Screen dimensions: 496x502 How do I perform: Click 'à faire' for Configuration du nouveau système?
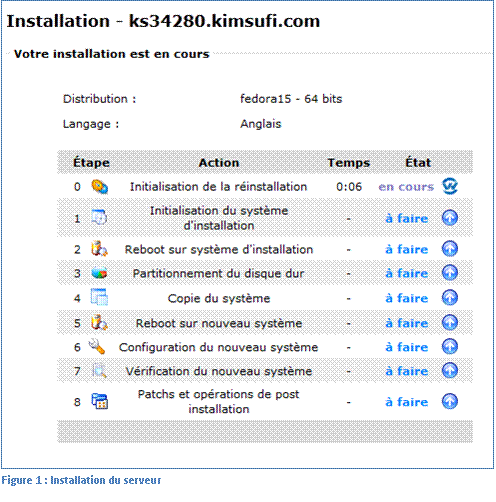coord(407,347)
